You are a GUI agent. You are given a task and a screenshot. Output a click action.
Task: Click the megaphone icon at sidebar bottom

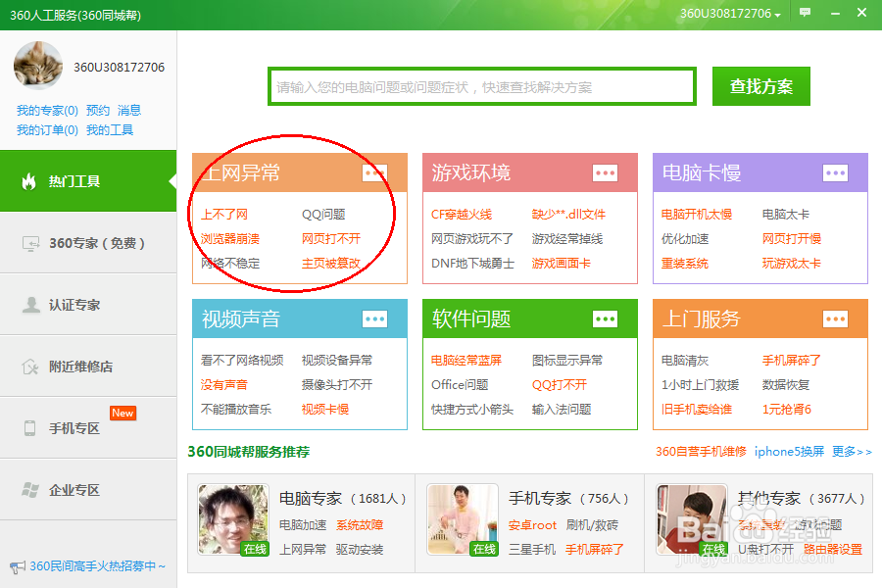point(18,566)
